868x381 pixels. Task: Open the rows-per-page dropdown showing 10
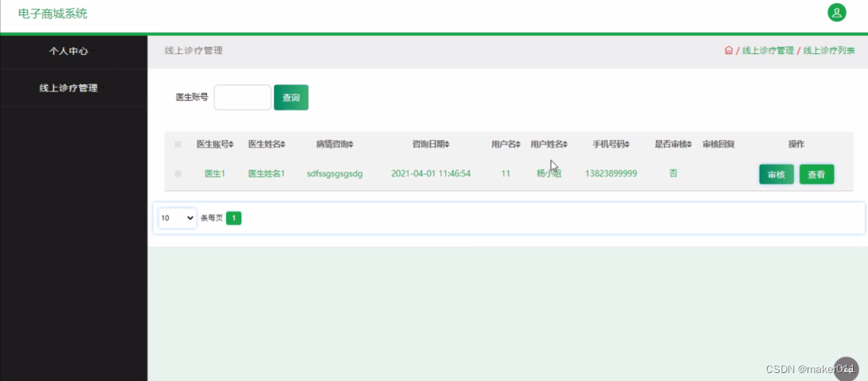177,218
